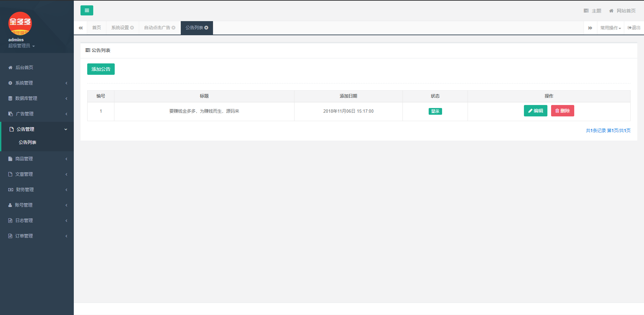Click the scroll tabs left double-arrow icon
The image size is (644, 315).
(80, 28)
